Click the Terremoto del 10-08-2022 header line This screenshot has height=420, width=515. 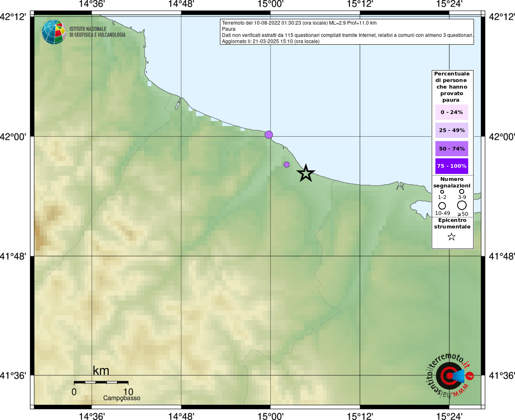[x=299, y=23]
